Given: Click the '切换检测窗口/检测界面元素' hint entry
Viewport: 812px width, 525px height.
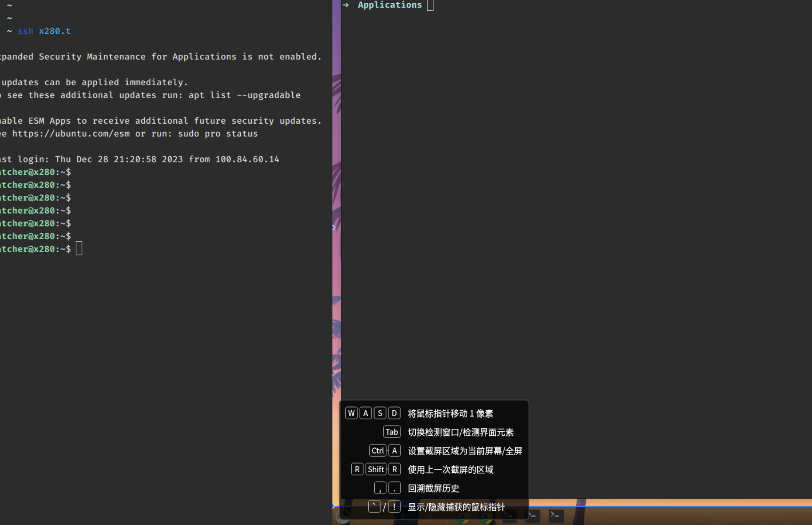Looking at the screenshot, I should (x=460, y=432).
